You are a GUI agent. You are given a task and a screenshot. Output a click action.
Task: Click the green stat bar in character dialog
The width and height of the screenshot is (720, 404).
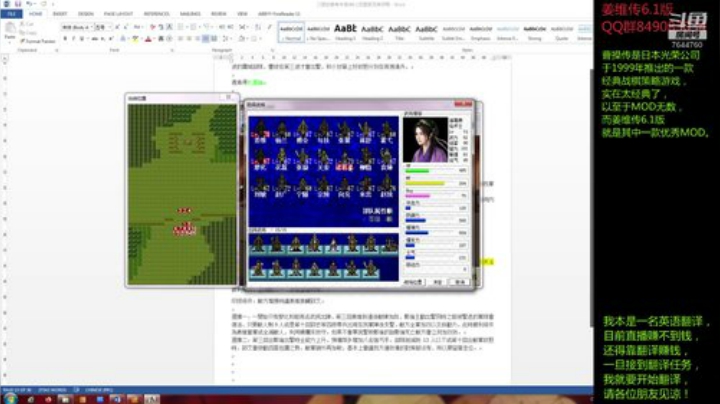[x=417, y=171]
